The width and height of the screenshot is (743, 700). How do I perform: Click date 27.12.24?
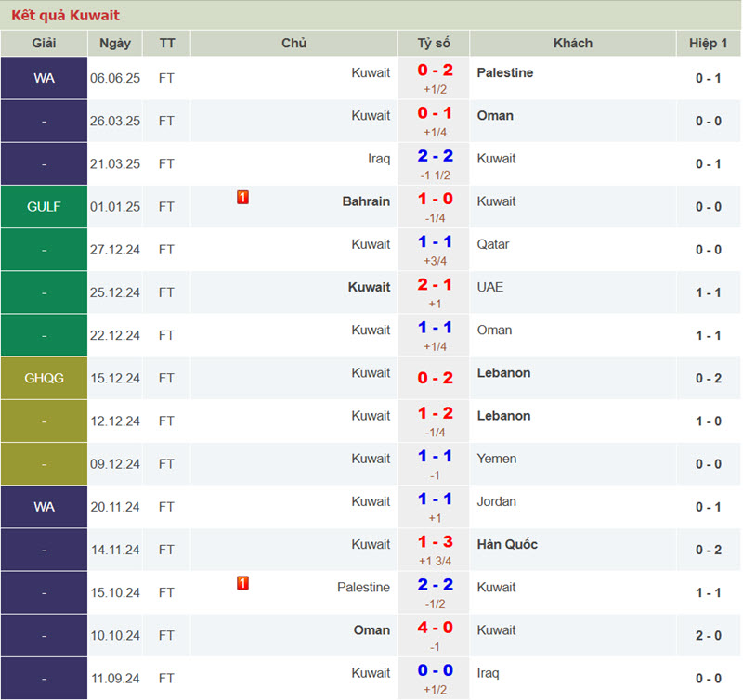pyautogui.click(x=115, y=250)
